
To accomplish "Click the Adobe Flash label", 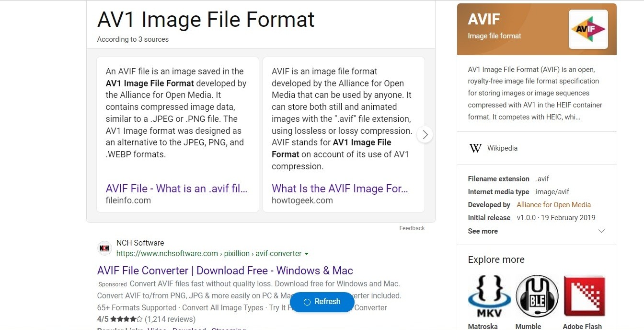I will (x=582, y=327).
